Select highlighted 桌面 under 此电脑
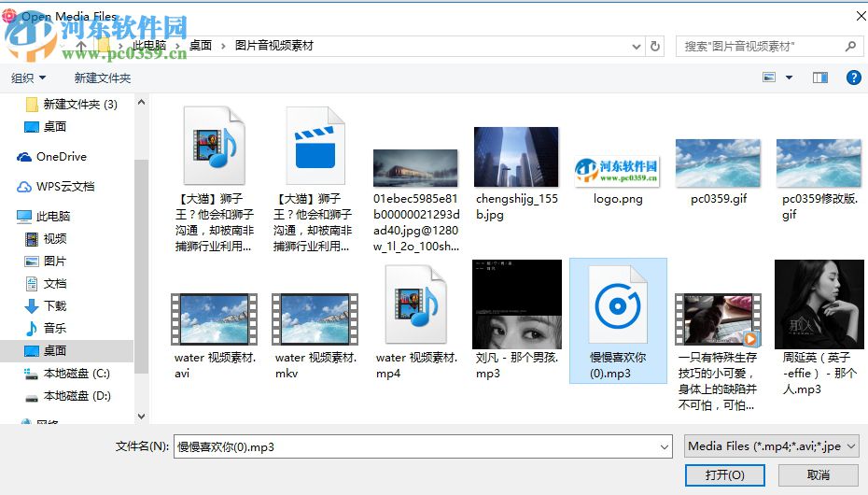868x495 pixels. pyautogui.click(x=66, y=350)
